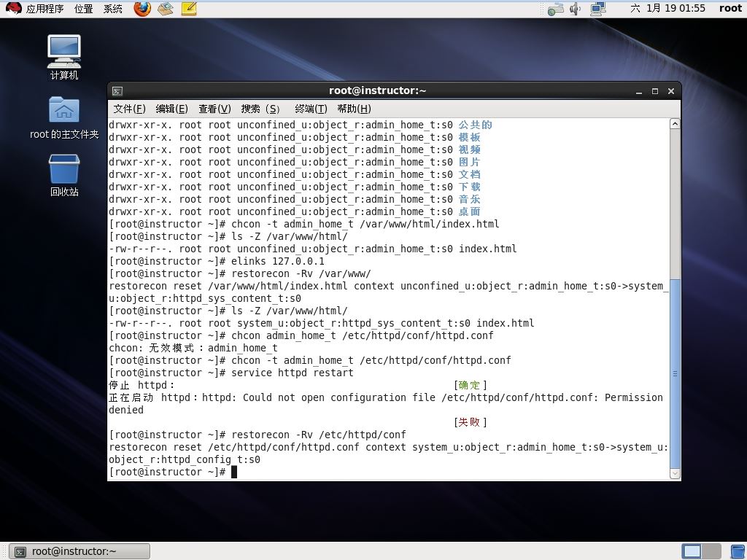
Task: Click the blue 视频 directory name
Action: click(470, 149)
